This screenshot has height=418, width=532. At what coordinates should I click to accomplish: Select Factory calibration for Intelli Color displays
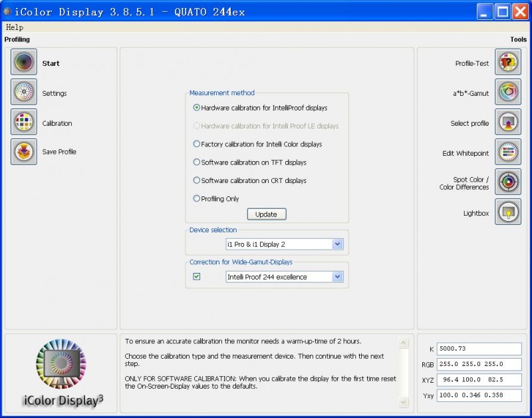(197, 144)
